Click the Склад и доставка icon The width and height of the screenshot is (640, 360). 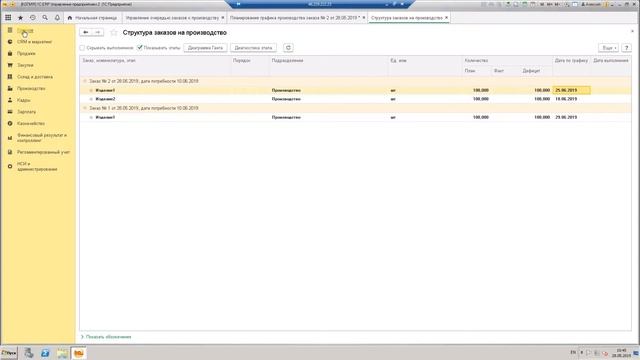[x=10, y=77]
